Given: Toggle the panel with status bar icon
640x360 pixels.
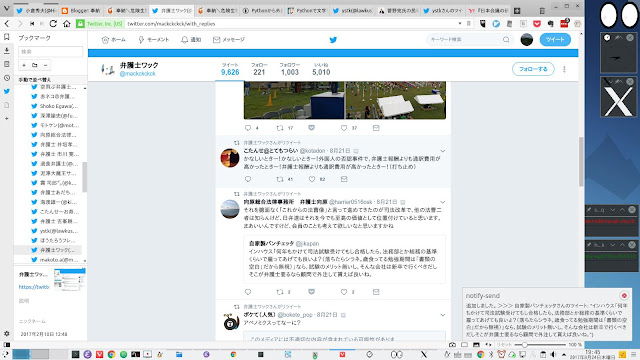Looking at the screenshot, I should click(7, 345).
